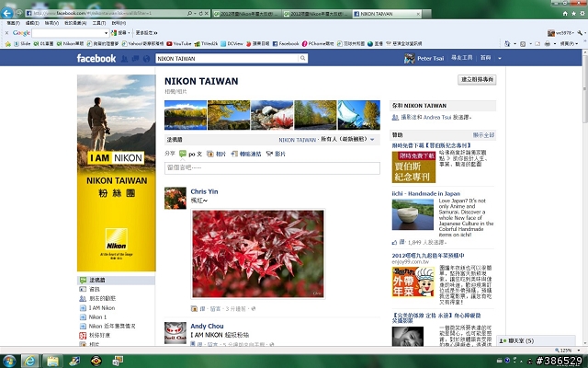Click the browser forward arrow button

coord(18,14)
